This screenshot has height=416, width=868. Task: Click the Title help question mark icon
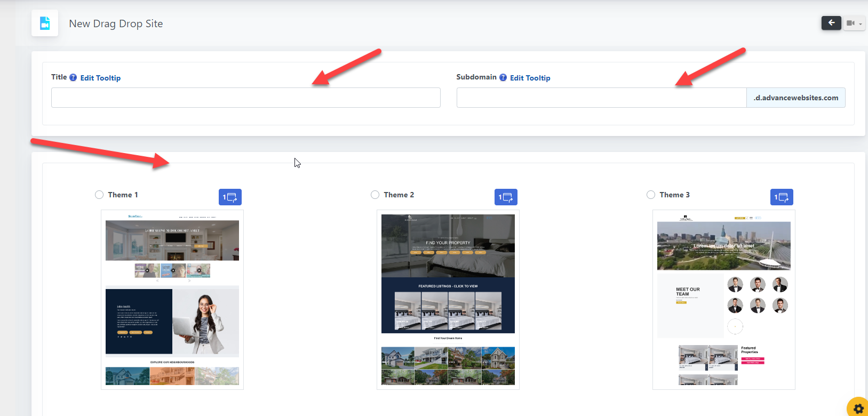click(x=73, y=77)
